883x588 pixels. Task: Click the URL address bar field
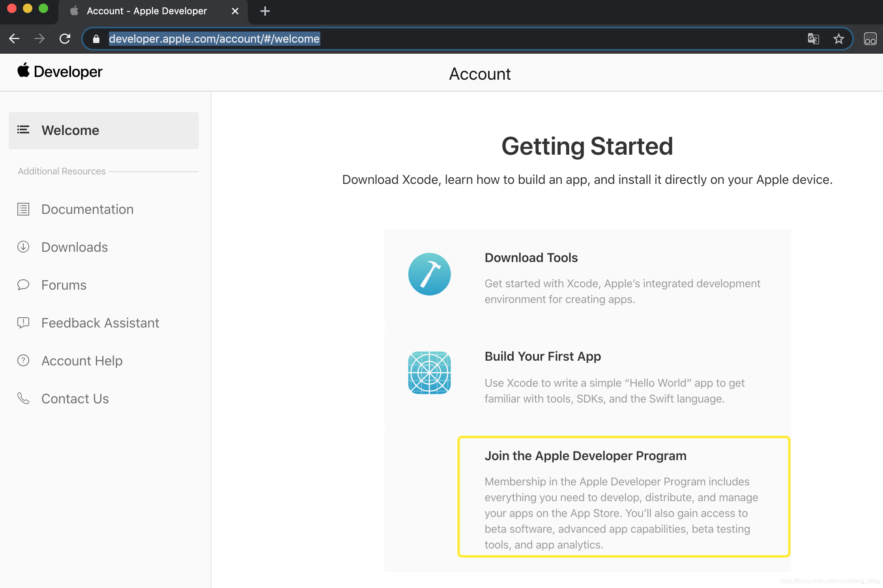click(434, 39)
